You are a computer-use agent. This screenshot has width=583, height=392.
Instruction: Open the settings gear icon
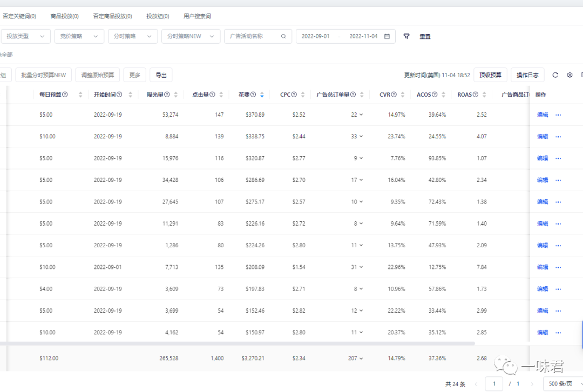pyautogui.click(x=570, y=75)
